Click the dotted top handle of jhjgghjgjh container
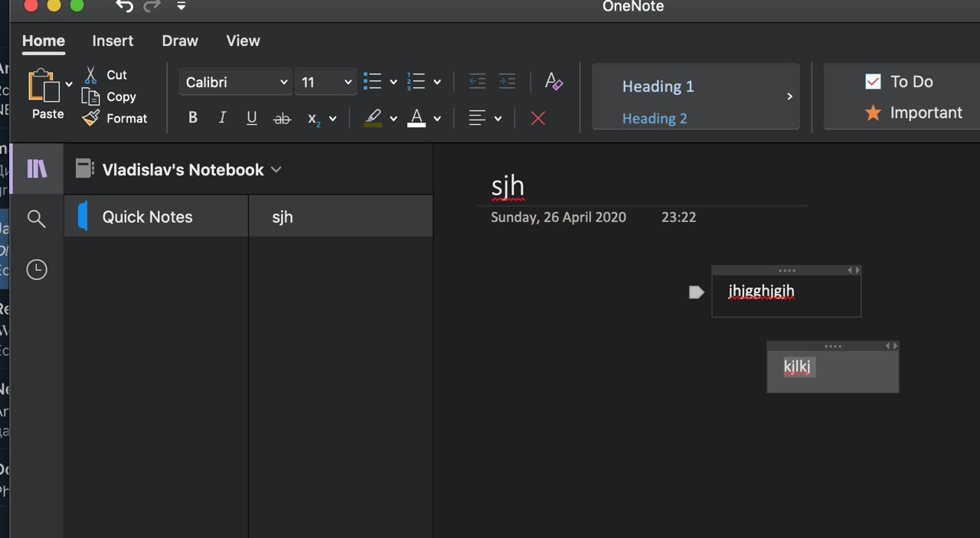Image resolution: width=980 pixels, height=538 pixels. click(x=786, y=270)
